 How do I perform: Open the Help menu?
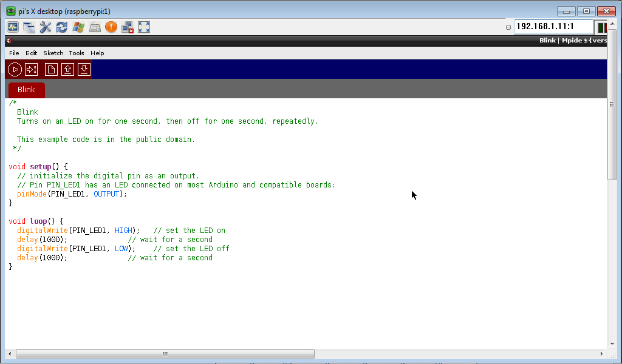point(97,53)
